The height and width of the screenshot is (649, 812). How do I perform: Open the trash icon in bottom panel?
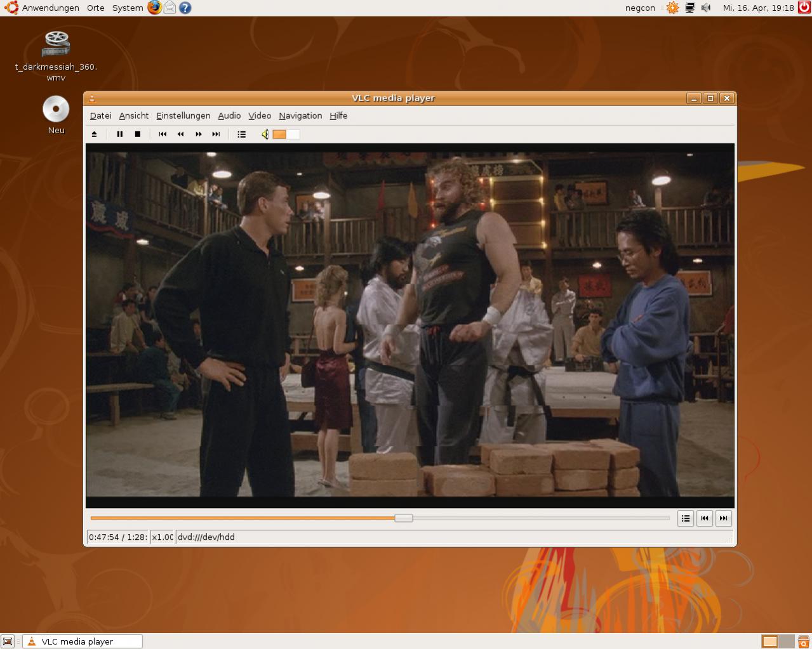804,641
